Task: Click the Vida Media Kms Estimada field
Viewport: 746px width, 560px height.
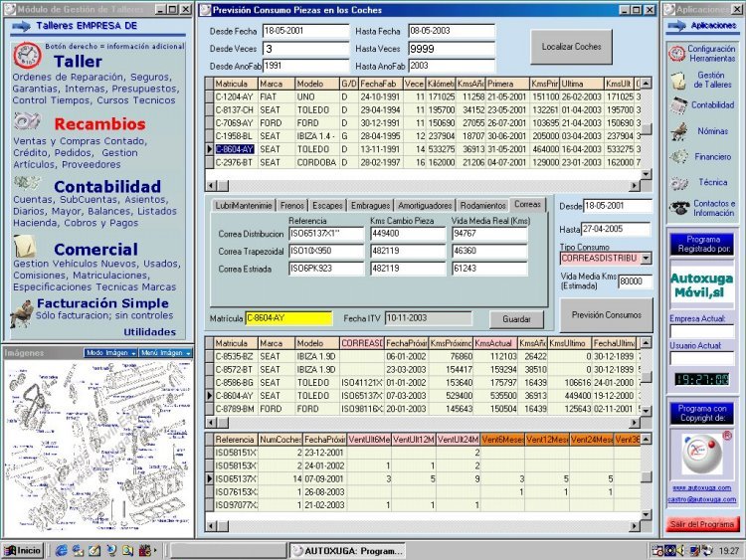Action: (635, 281)
